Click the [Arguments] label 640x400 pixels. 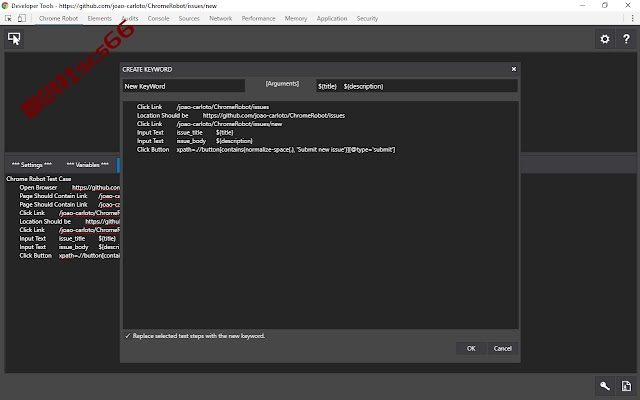(x=282, y=84)
